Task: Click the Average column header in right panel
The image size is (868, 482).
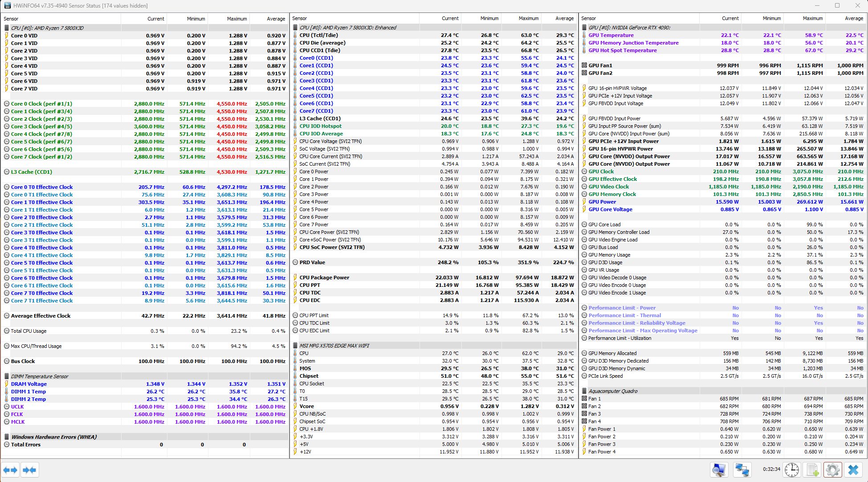Action: coord(853,18)
